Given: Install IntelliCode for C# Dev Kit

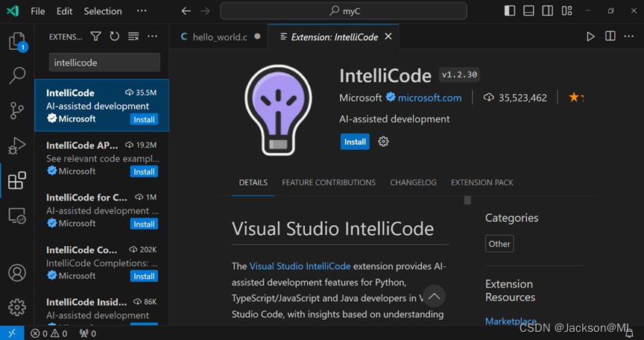Looking at the screenshot, I should [144, 224].
